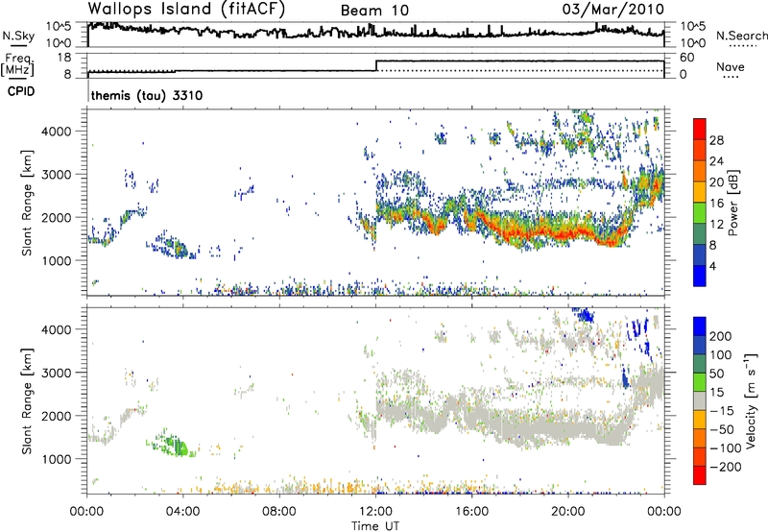Viewport: 768px width, 532px height.
Task: Click the date '03/Mar/2010'
Action: [x=613, y=9]
